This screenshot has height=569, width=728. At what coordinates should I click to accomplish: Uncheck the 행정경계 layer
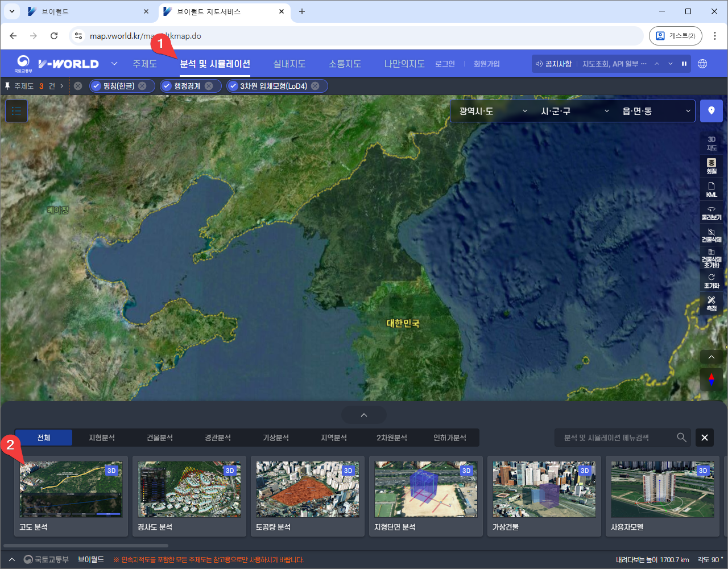[x=167, y=86]
